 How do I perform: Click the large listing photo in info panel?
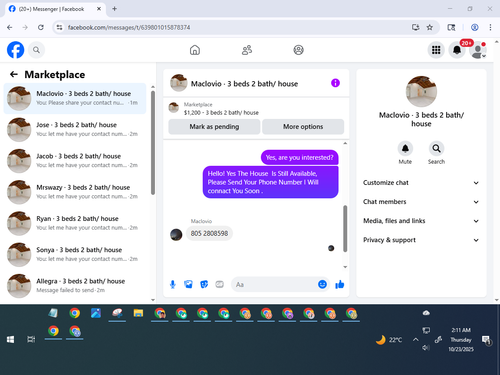pyautogui.click(x=421, y=92)
